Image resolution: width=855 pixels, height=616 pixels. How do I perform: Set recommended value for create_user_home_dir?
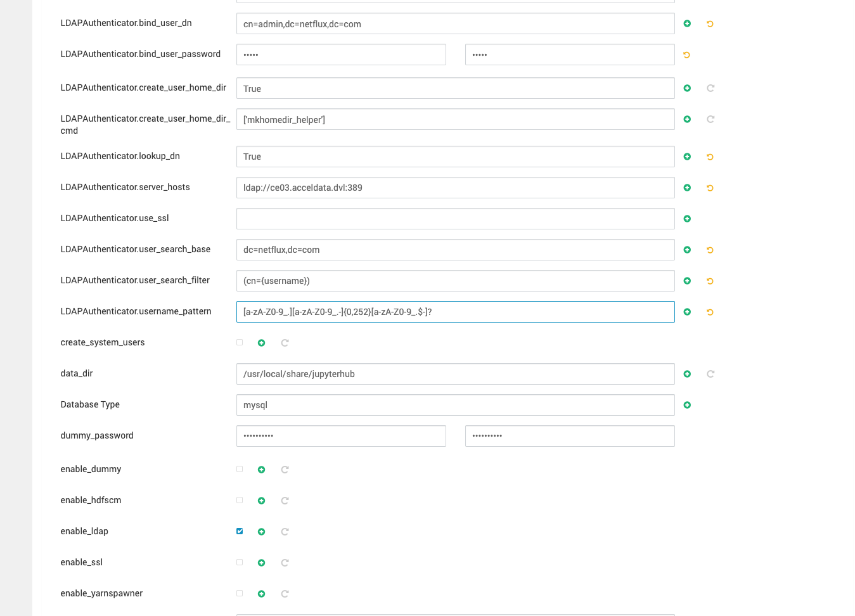click(710, 88)
